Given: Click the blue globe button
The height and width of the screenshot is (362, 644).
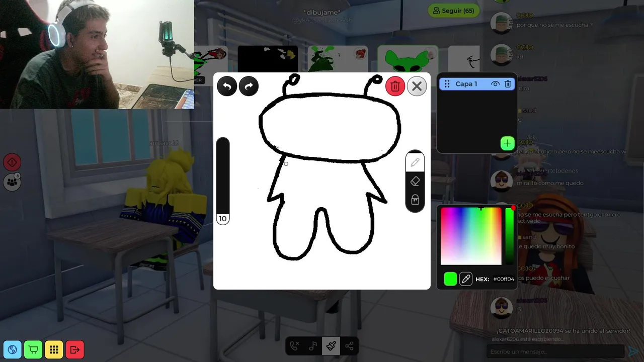Looking at the screenshot, I should tap(13, 349).
